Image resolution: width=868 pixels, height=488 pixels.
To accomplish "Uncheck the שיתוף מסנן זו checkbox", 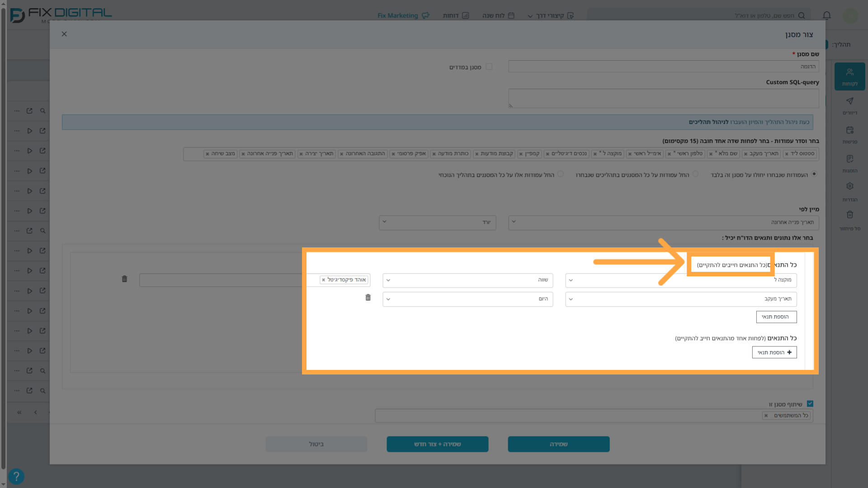I will coord(810,404).
